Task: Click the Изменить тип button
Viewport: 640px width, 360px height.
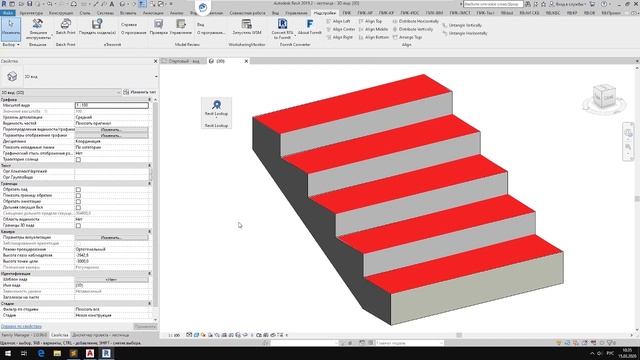Action: (x=140, y=92)
